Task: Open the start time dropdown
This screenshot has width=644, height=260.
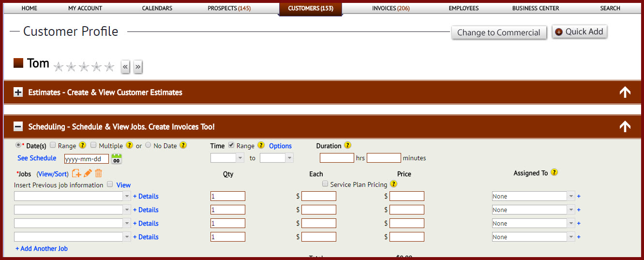Action: click(x=227, y=158)
